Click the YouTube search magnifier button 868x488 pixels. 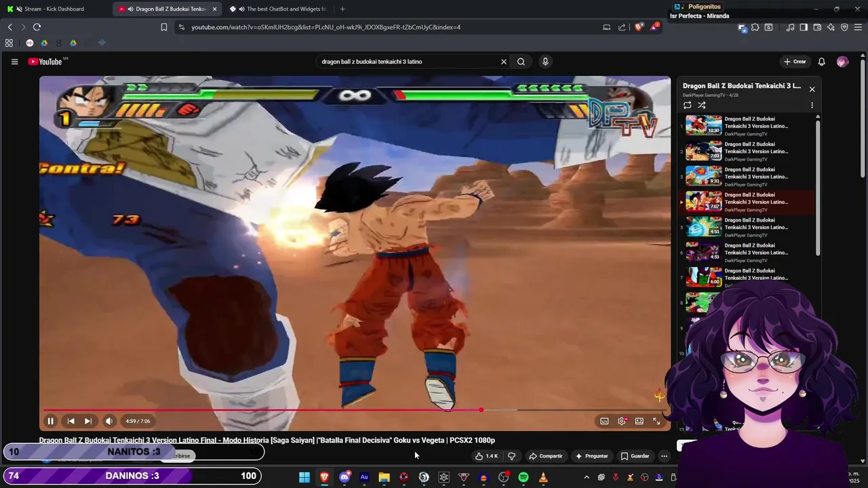tap(521, 62)
